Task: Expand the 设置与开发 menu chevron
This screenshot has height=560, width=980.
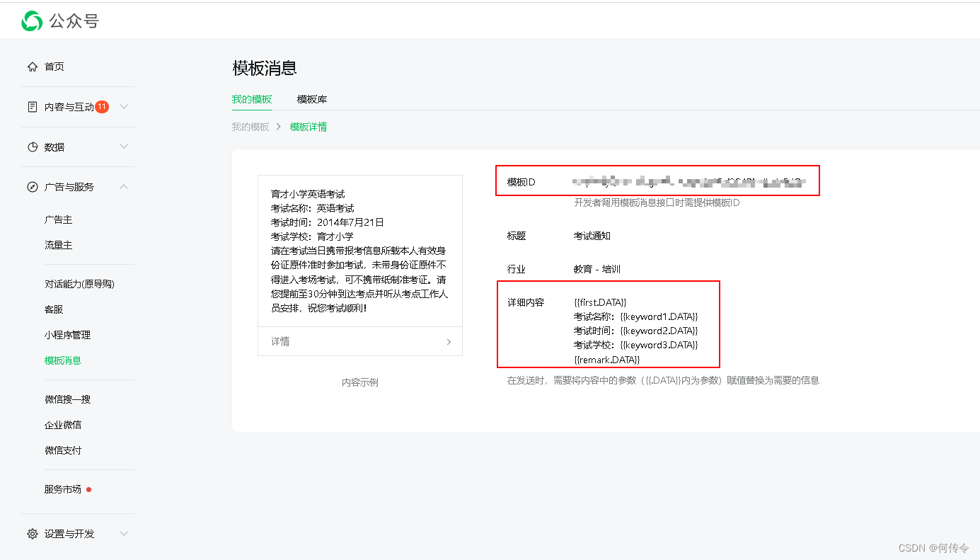Action: tap(124, 534)
